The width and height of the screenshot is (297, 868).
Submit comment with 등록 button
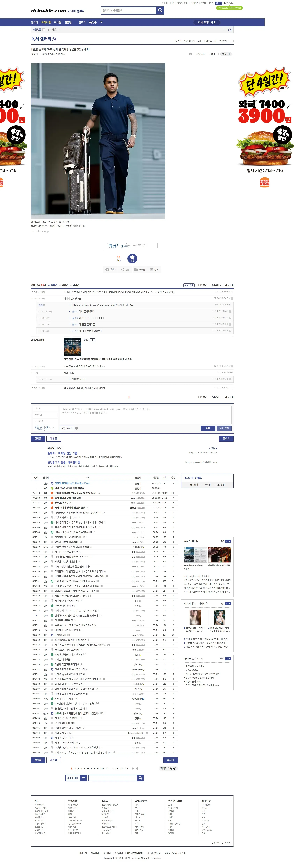point(208,428)
